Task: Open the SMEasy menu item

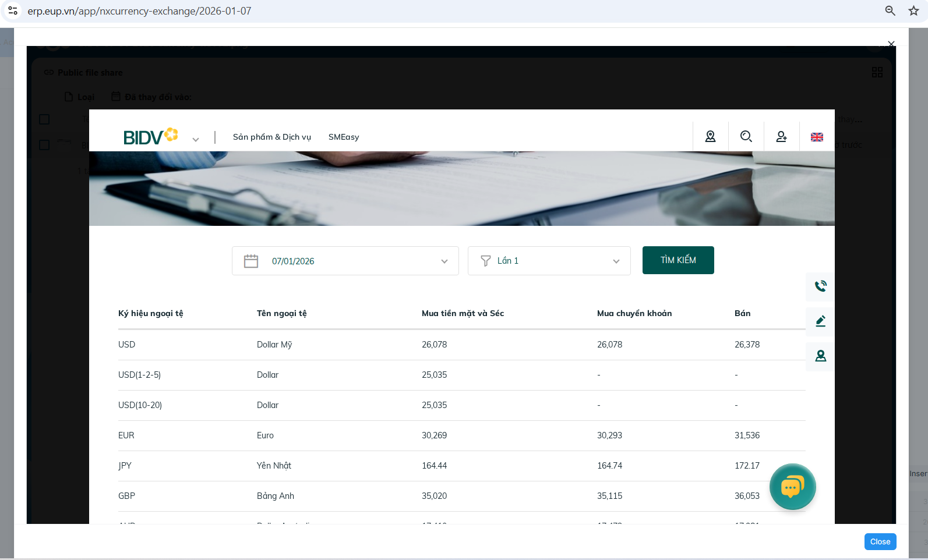Action: point(344,137)
